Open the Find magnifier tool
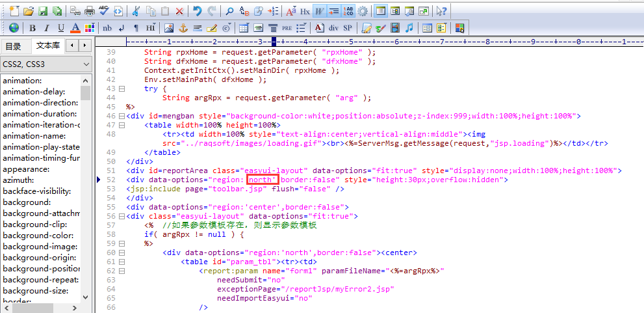This screenshot has height=313, width=644. [229, 11]
